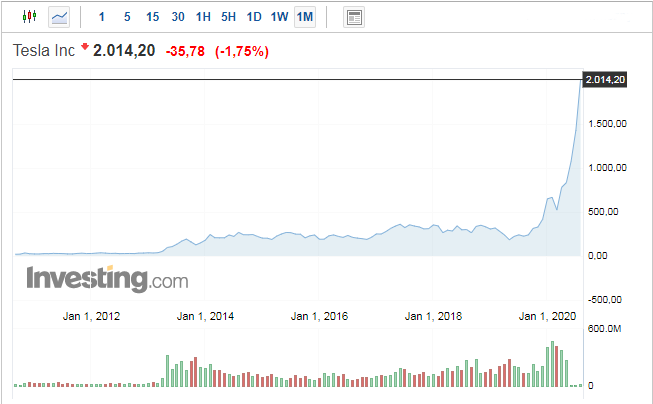Switch to the 1W timeframe

[x=279, y=17]
